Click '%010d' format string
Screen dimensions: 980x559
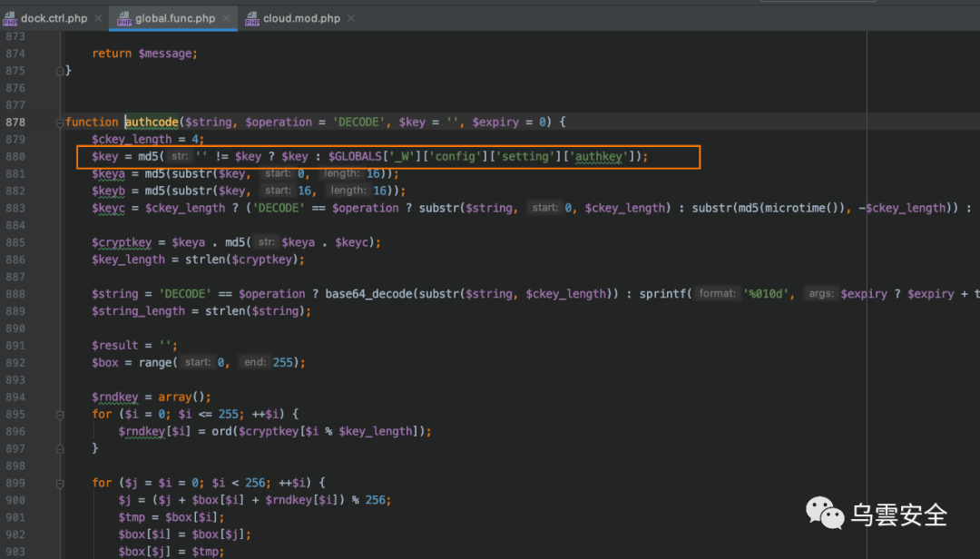pyautogui.click(x=765, y=294)
